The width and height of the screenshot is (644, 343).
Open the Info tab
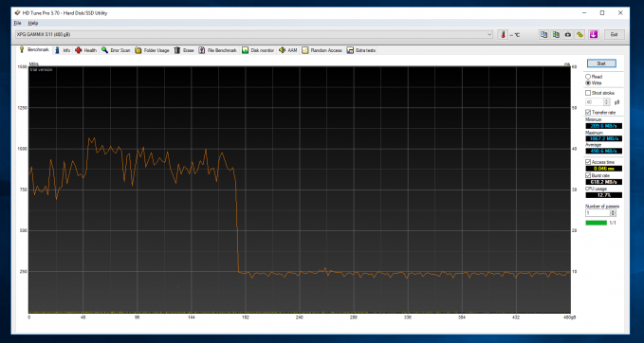pos(63,50)
